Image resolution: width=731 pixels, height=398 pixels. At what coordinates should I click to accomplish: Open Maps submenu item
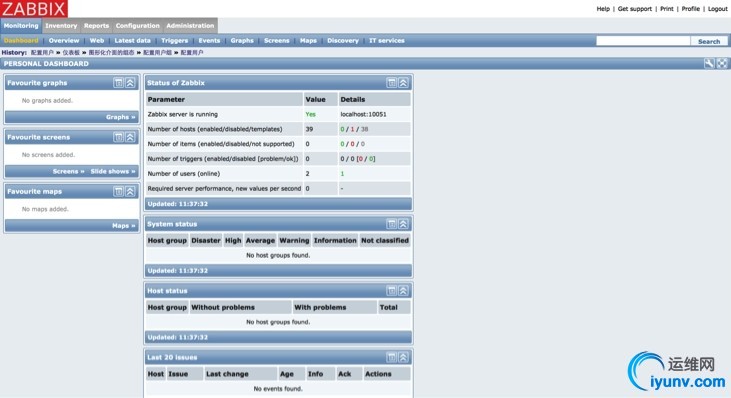coord(308,41)
